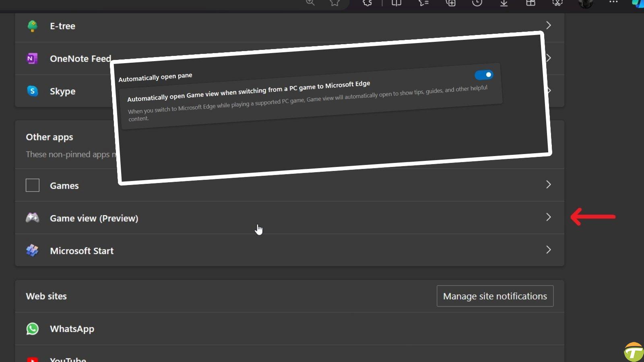
Task: Click the Split screen toolbar icon
Action: coord(396,3)
